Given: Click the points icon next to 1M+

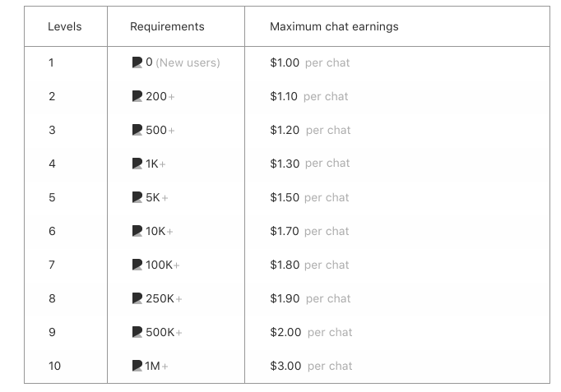Looking at the screenshot, I should [x=137, y=366].
